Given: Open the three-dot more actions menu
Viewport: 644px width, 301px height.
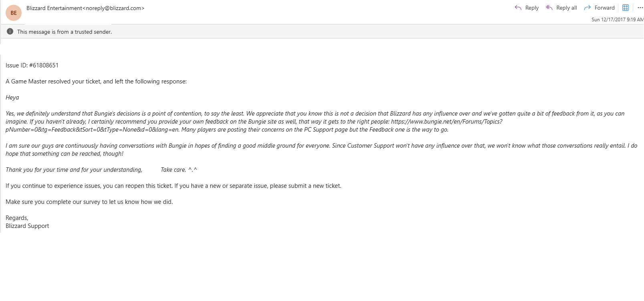Looking at the screenshot, I should (640, 8).
